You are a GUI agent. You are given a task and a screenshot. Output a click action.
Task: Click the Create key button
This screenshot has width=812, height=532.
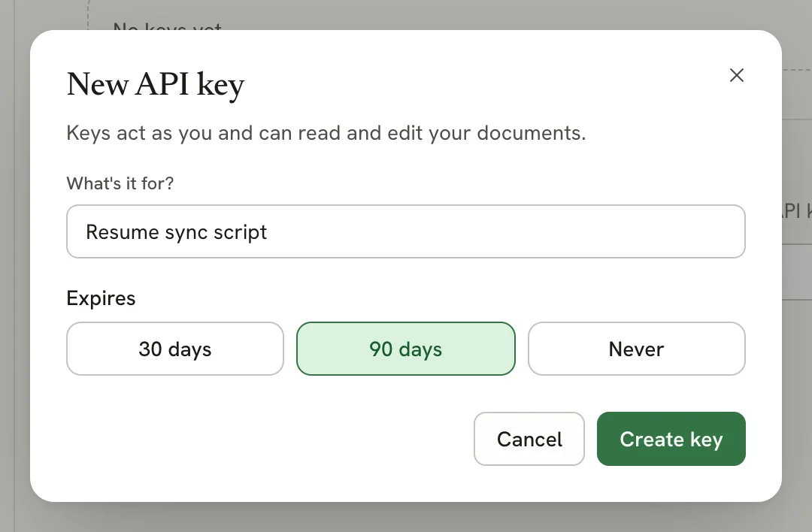coord(671,439)
